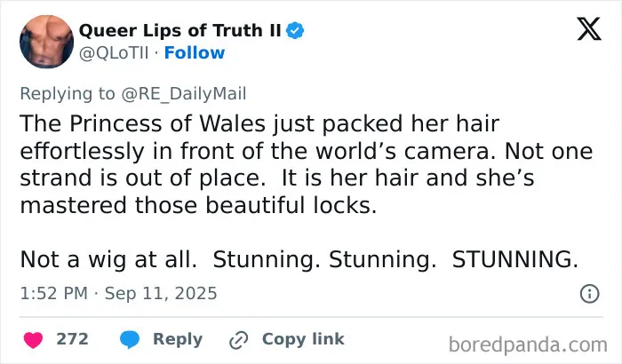Open the circled info icon beside timestamp

589,294
